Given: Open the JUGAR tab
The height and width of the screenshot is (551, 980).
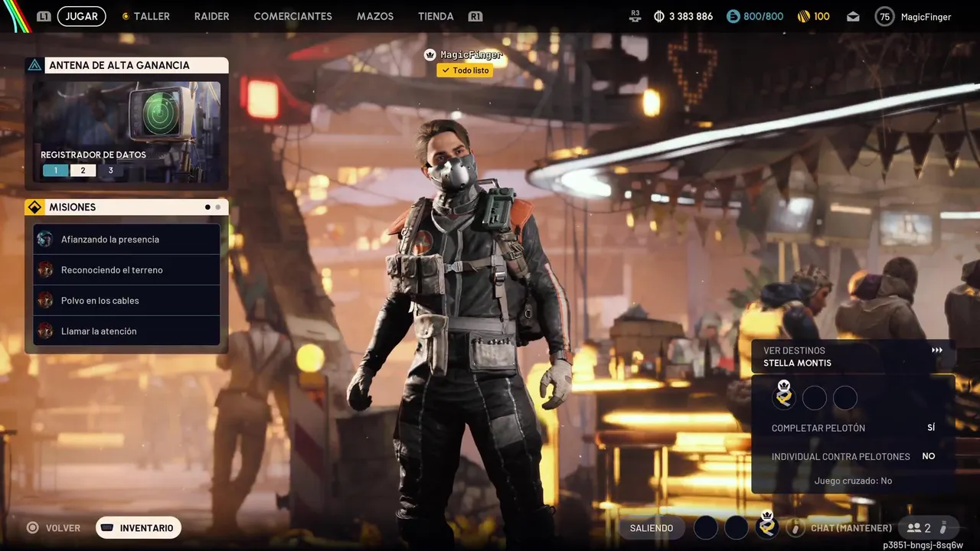Looking at the screenshot, I should point(81,16).
